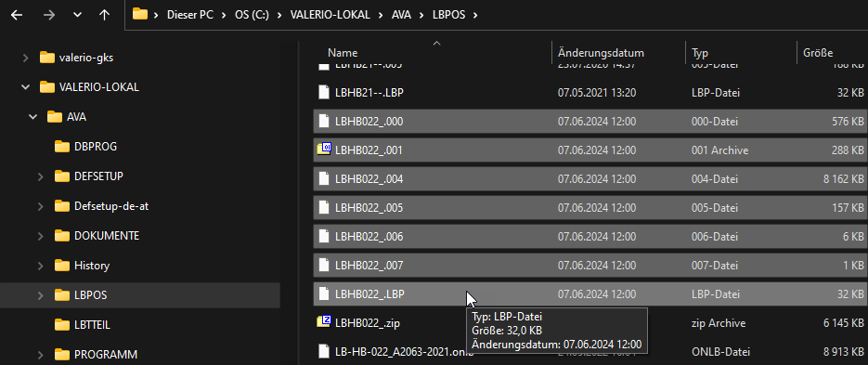The width and height of the screenshot is (868, 365).
Task: Expand the DOKUMENTE tree folder
Action: click(x=41, y=235)
